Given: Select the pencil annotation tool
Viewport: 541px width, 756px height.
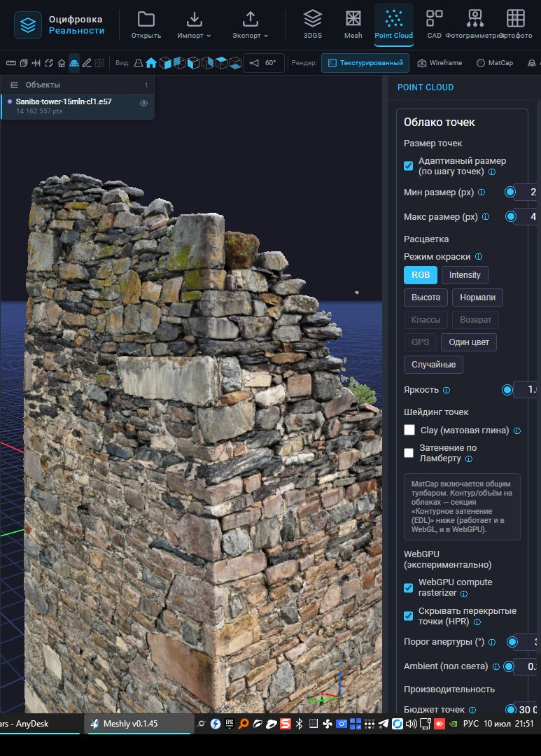Looking at the screenshot, I should click(x=87, y=63).
